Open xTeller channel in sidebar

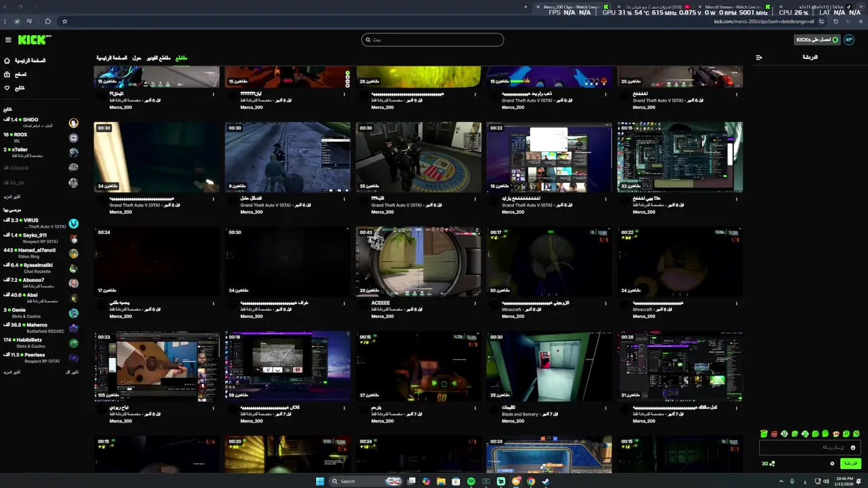[x=41, y=152]
